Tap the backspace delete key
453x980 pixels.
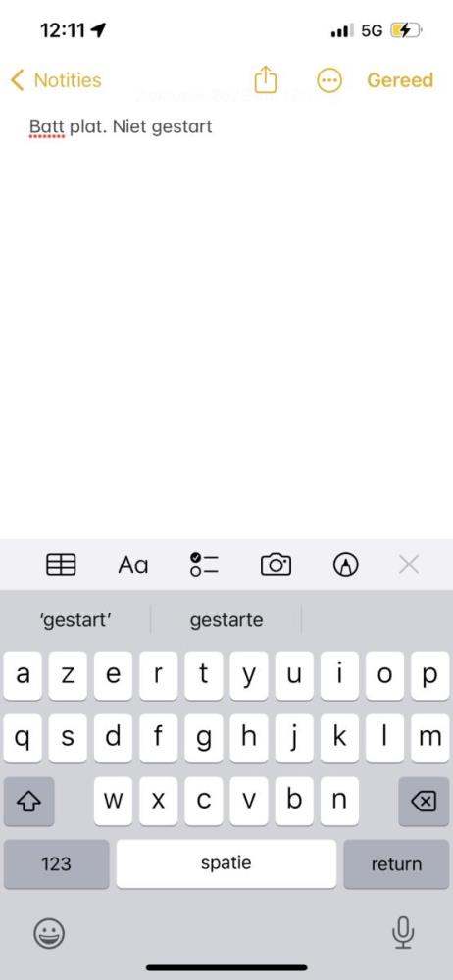tap(424, 802)
